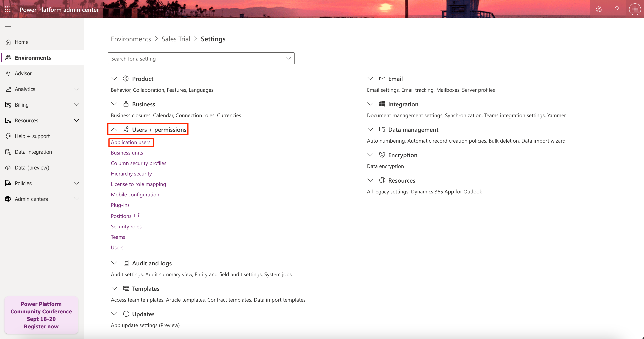Click the Home house icon
This screenshot has width=644, height=339.
[8, 42]
